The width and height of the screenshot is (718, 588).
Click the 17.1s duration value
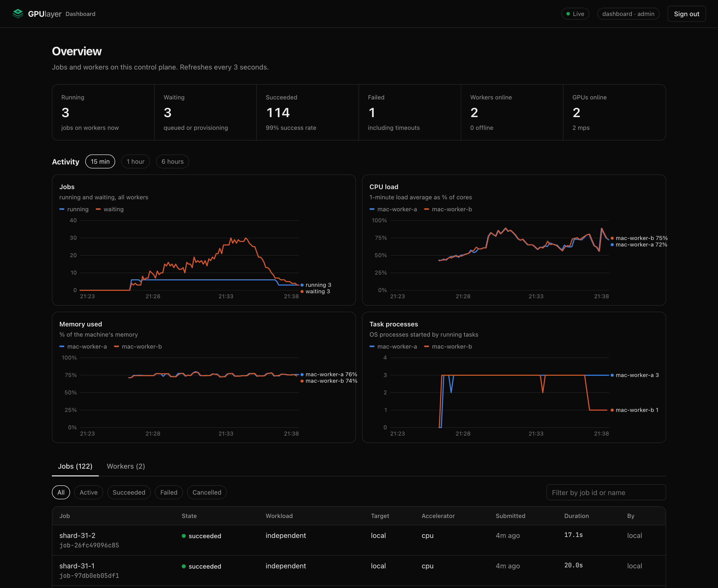[x=574, y=535]
